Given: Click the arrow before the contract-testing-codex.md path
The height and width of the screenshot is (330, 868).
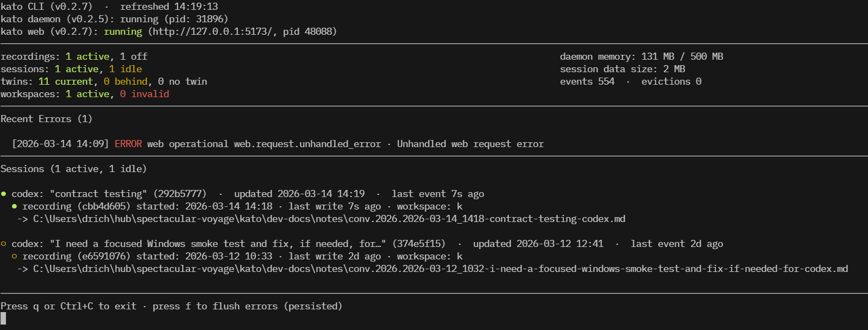Looking at the screenshot, I should tap(22, 219).
